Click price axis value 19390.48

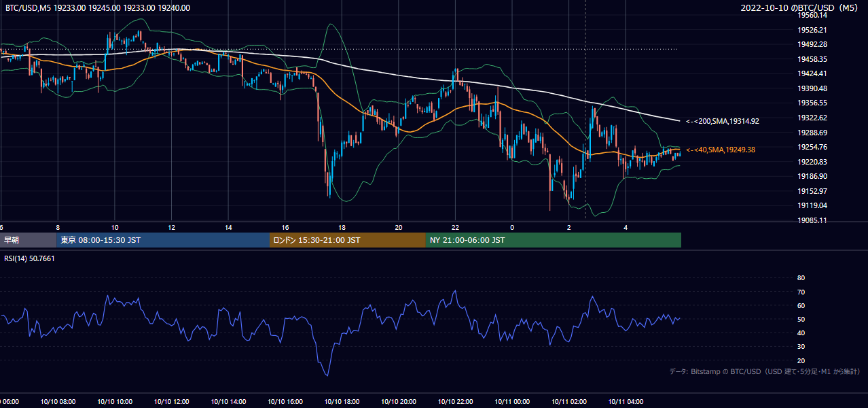(x=812, y=88)
